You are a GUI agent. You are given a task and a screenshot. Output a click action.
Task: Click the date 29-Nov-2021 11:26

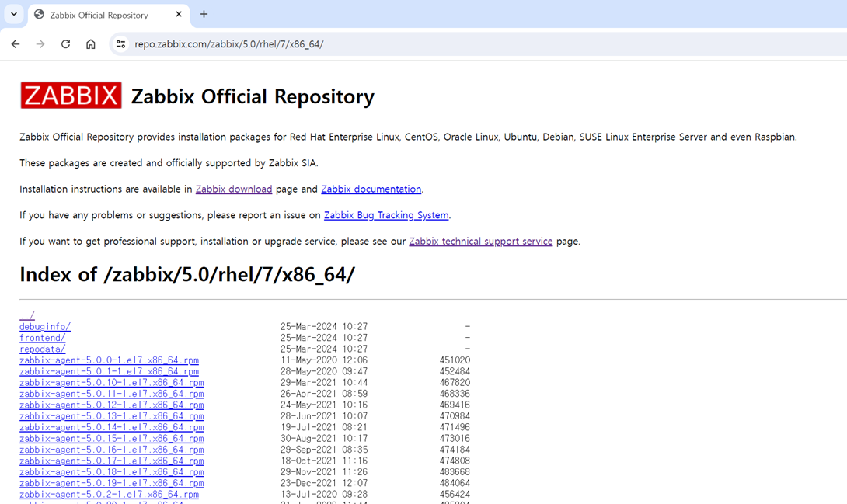(323, 472)
